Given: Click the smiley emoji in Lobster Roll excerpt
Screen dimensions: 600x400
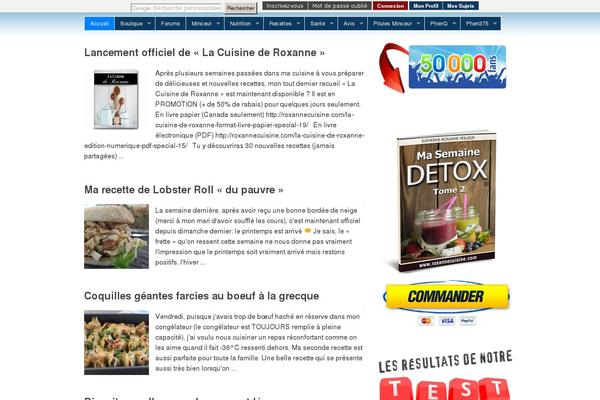Looking at the screenshot, I should 307,231.
